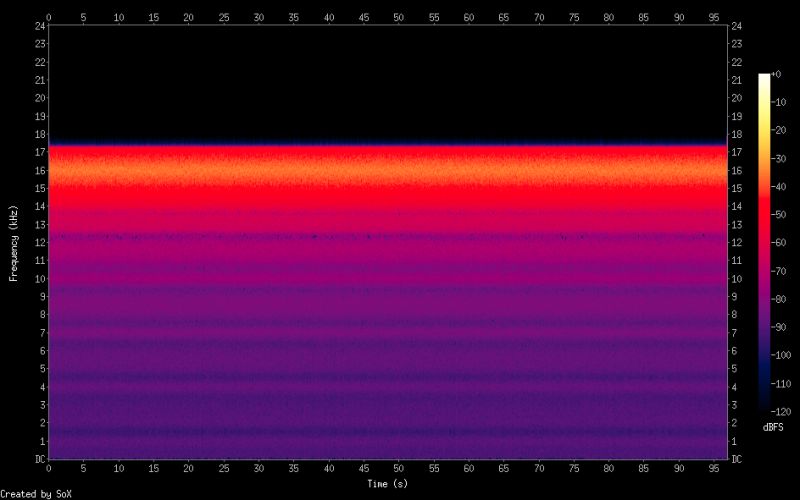Pick the "-30" color scale label
The image size is (800, 500).
coord(779,159)
